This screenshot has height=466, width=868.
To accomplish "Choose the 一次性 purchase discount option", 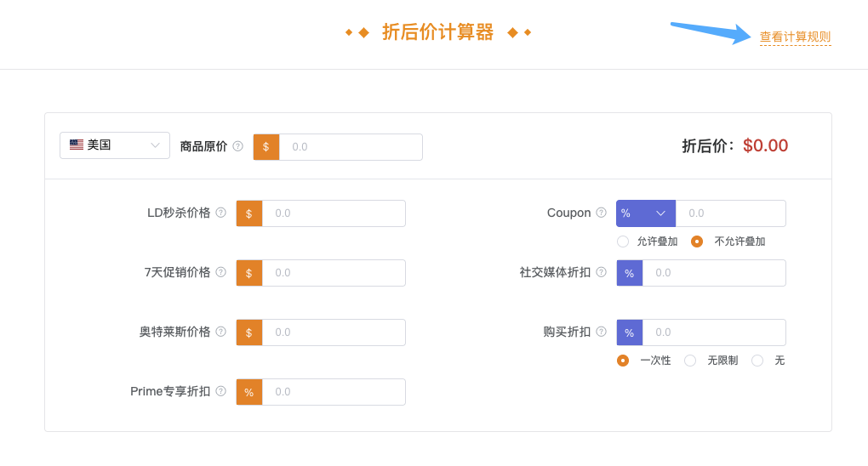I will coord(623,361).
